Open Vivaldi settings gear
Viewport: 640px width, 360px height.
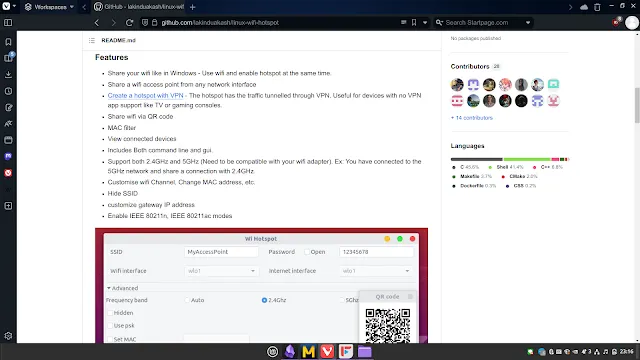(x=8, y=336)
